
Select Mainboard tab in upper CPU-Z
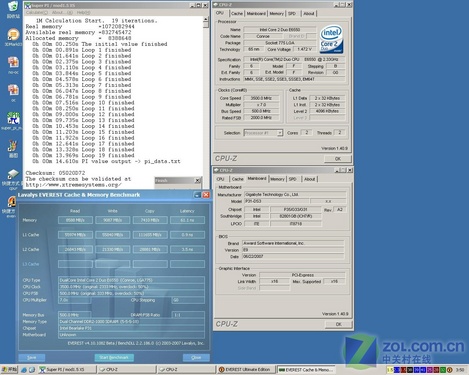coord(256,13)
